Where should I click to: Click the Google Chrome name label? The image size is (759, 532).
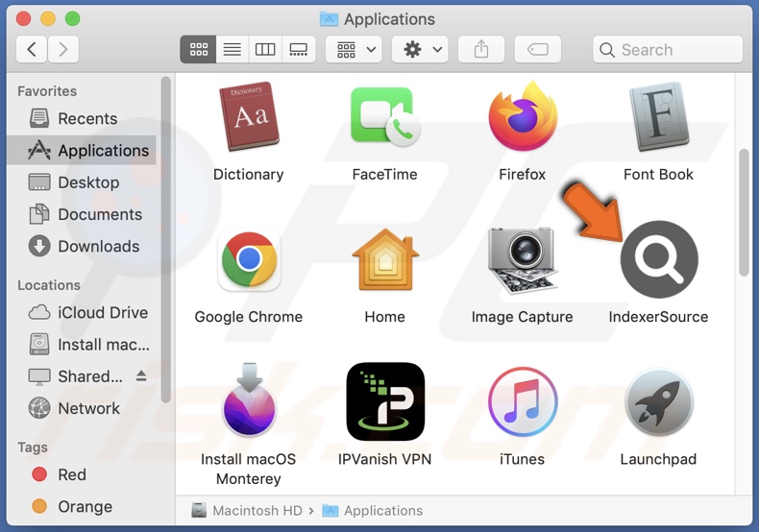249,317
